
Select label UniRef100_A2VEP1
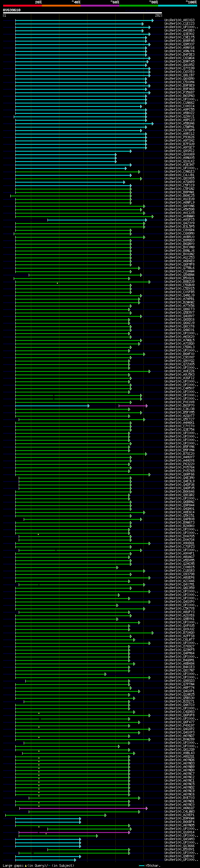[179, 815]
